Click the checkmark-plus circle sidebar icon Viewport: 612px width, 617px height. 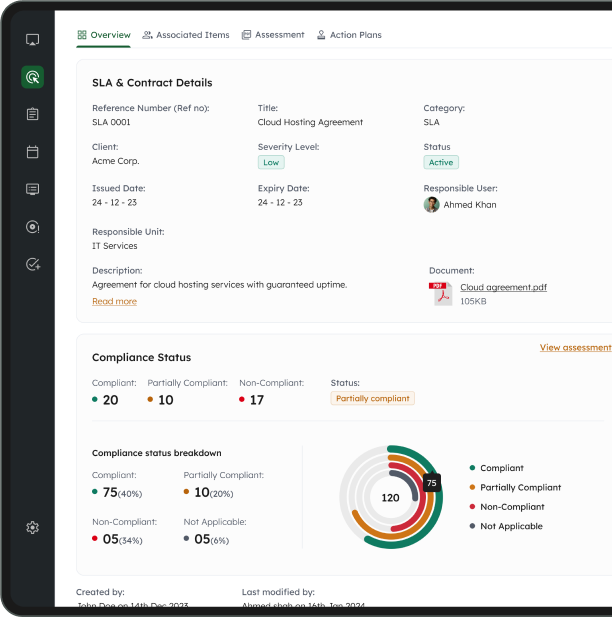(x=33, y=264)
